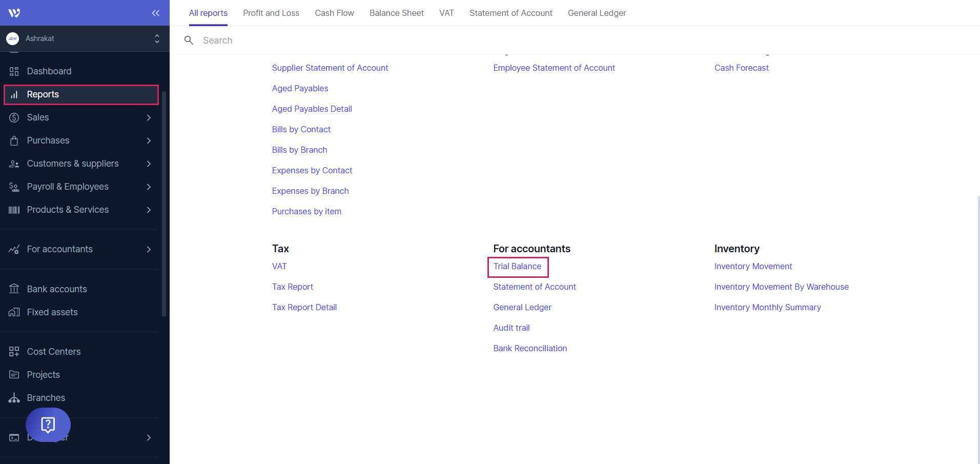Open the Inventory Monthly Summary report
The image size is (980, 464).
pos(767,307)
